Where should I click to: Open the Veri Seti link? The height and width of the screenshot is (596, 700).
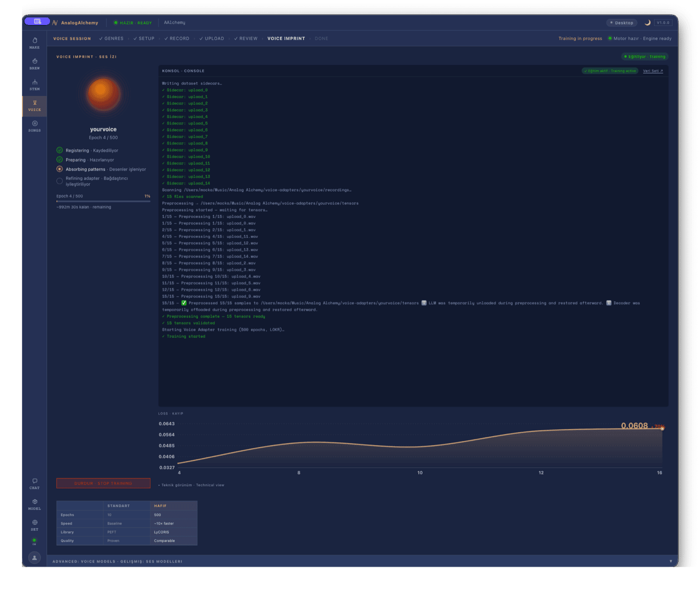tap(653, 71)
